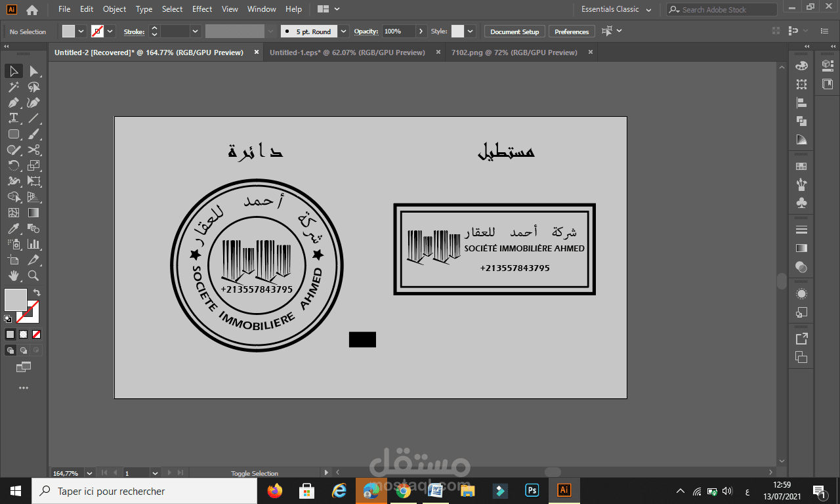Select the Column Graph tool
Image resolution: width=840 pixels, height=504 pixels.
pyautogui.click(x=34, y=244)
